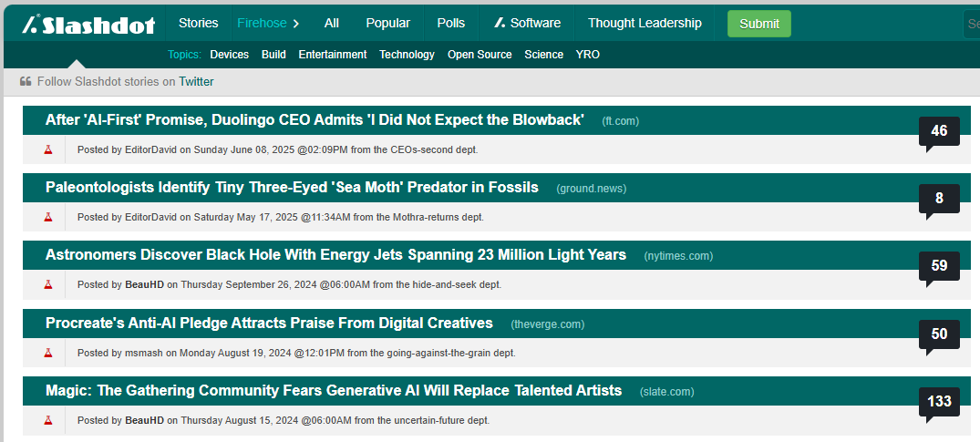Open the Magic: The Gathering AI story headline
Viewport: 980px width, 442px height.
pos(334,391)
